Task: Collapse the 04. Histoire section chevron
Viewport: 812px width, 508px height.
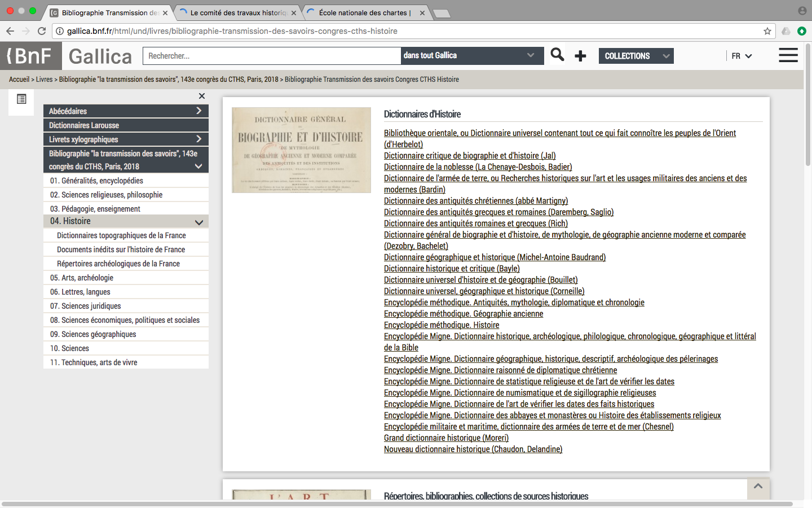Action: pyautogui.click(x=198, y=222)
